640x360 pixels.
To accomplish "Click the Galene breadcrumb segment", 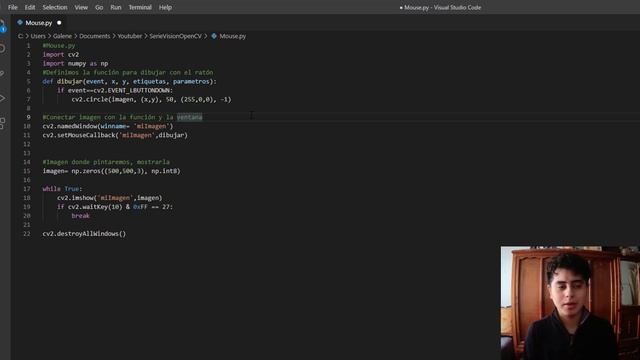I will click(x=62, y=36).
